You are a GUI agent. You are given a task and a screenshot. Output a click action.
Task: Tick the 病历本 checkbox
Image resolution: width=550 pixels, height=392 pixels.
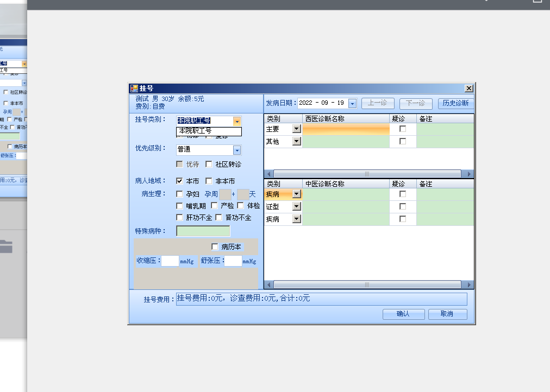pyautogui.click(x=215, y=247)
